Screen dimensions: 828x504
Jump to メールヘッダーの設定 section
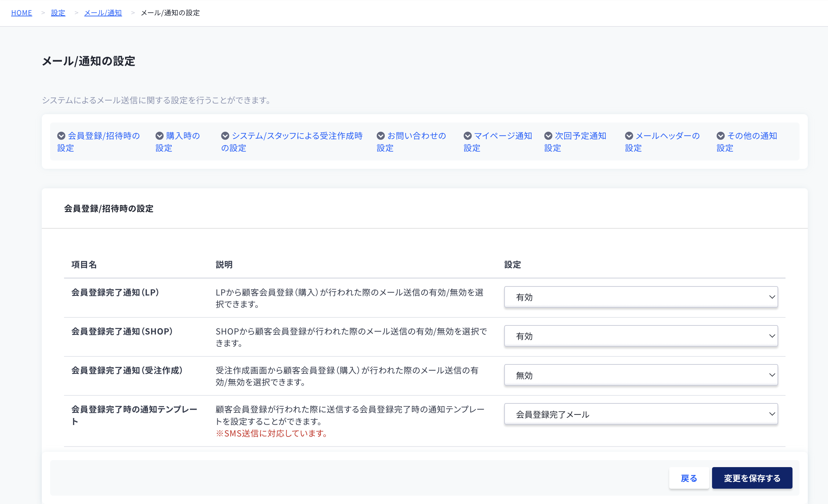663,142
